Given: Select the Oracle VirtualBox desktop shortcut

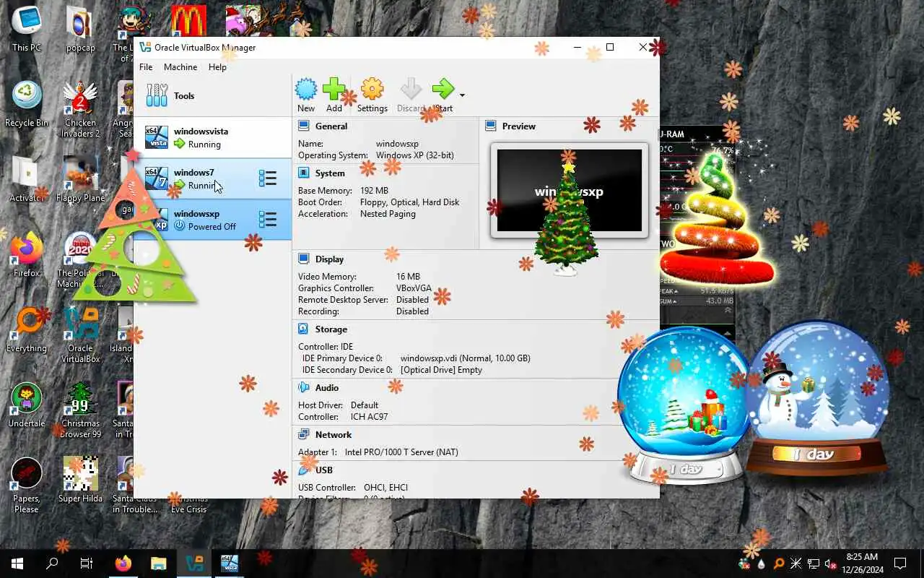Looking at the screenshot, I should pos(80,335).
